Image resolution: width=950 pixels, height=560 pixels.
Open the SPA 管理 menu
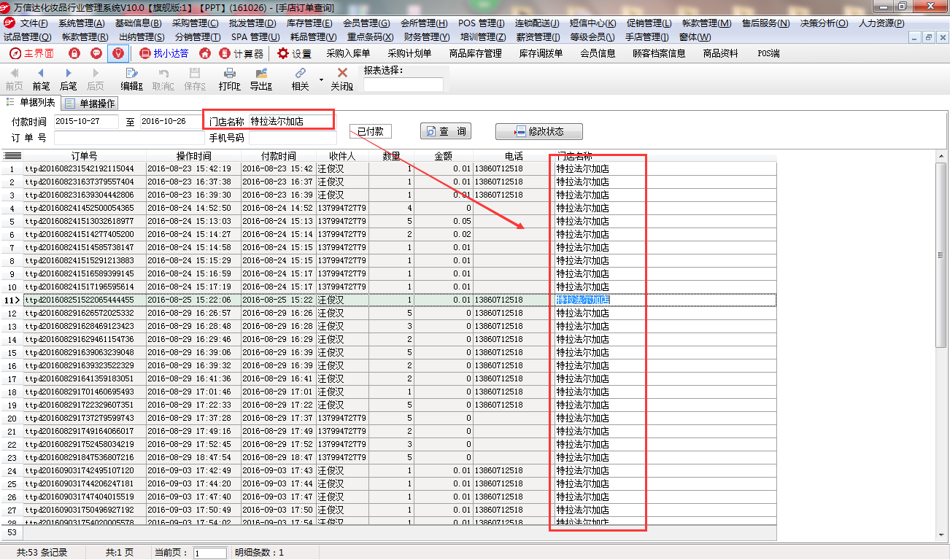tap(255, 36)
